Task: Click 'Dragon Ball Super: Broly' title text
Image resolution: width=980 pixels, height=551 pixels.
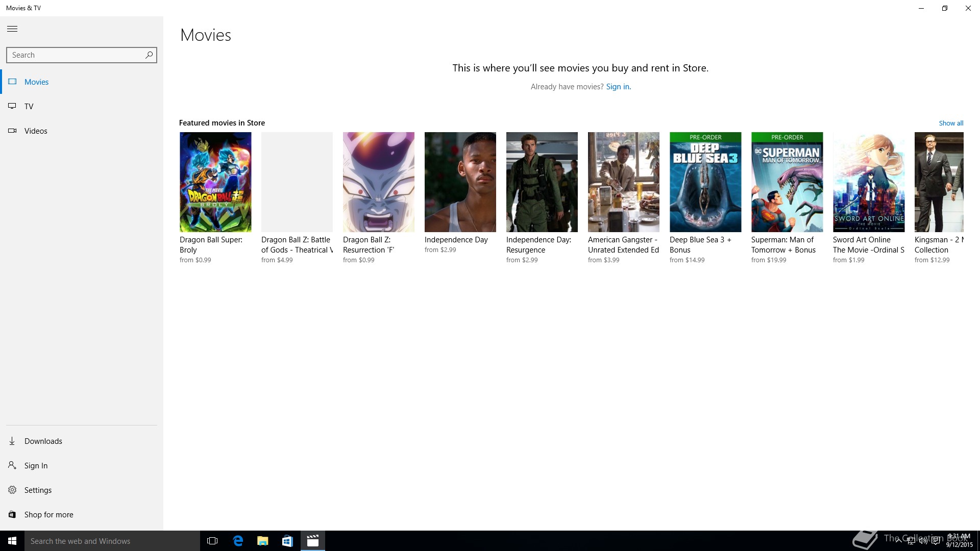Action: pos(211,244)
